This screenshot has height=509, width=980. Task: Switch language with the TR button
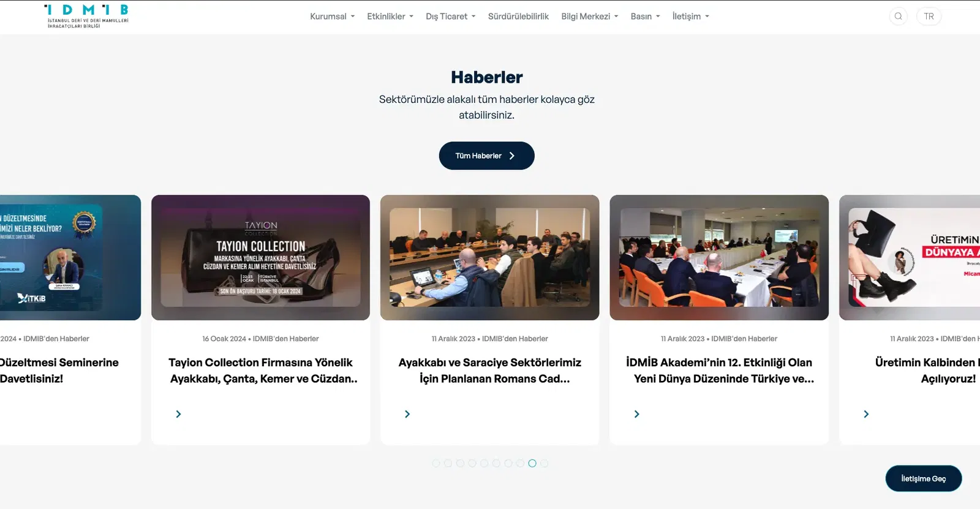929,17
